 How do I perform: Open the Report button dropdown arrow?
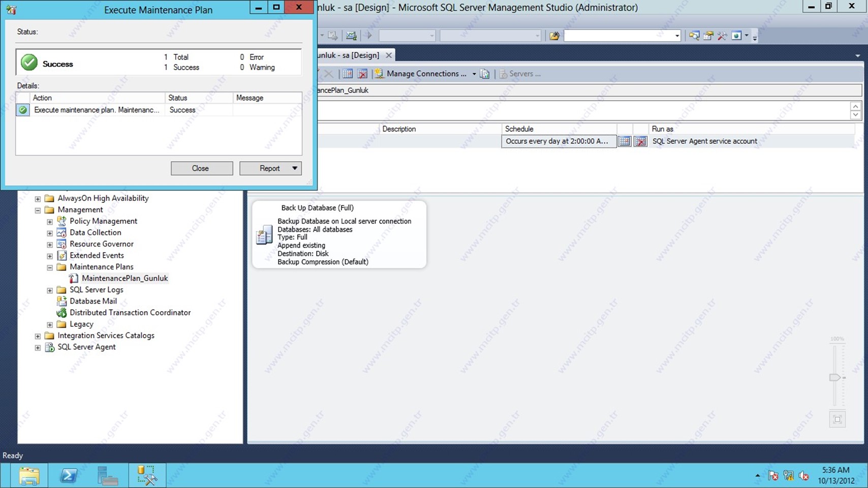(294, 168)
